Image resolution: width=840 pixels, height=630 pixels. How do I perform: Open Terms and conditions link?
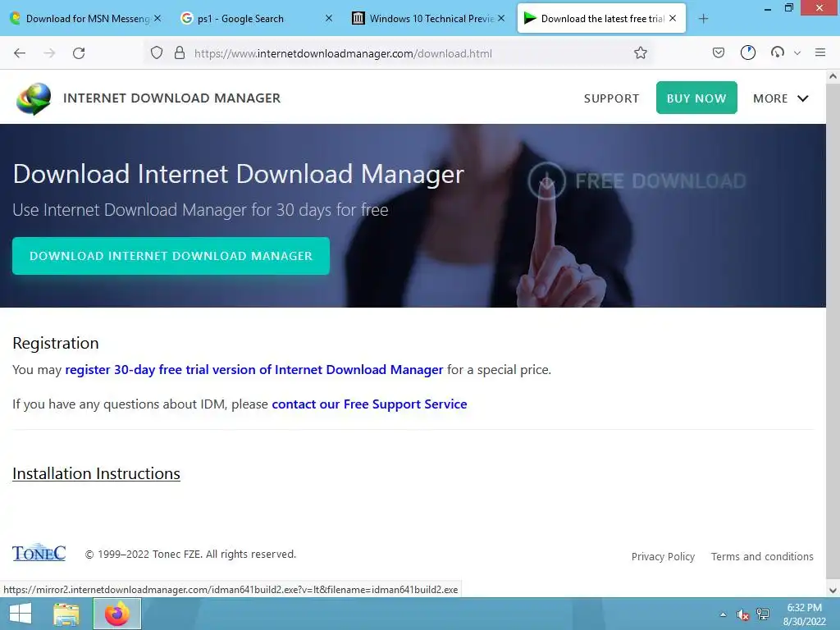pyautogui.click(x=762, y=557)
